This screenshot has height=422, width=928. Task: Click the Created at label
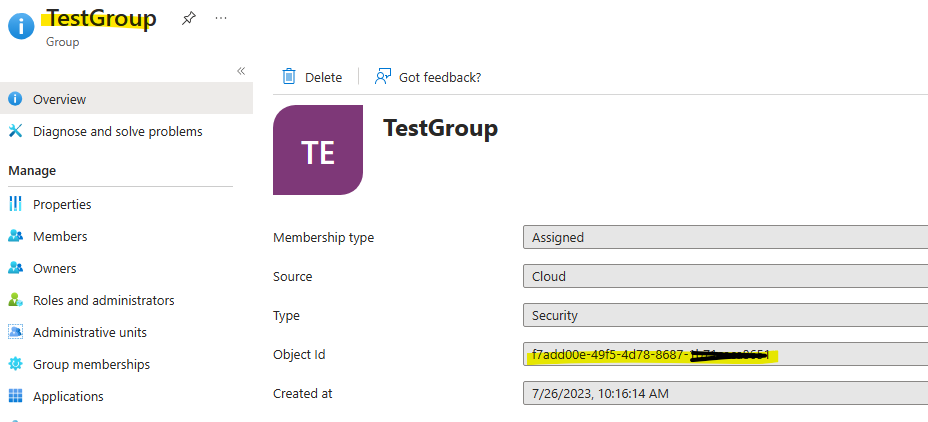[x=302, y=394]
